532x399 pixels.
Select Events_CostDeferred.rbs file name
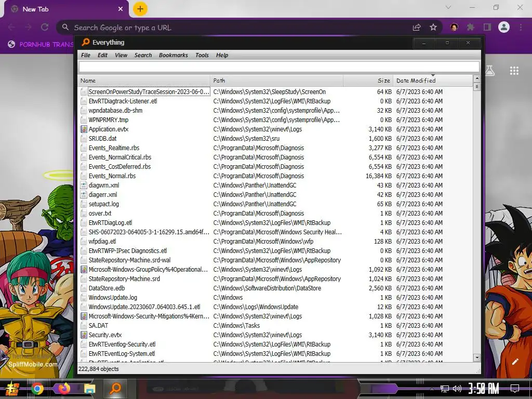pyautogui.click(x=119, y=167)
